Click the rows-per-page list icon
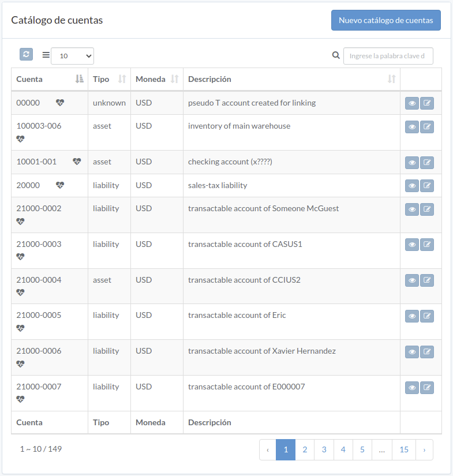The width and height of the screenshot is (453, 476). pyautogui.click(x=46, y=55)
